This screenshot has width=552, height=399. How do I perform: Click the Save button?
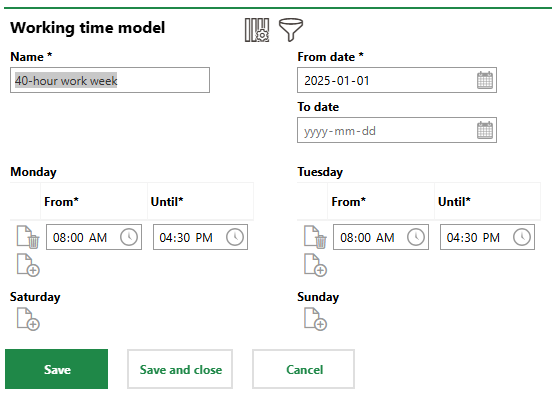point(56,369)
